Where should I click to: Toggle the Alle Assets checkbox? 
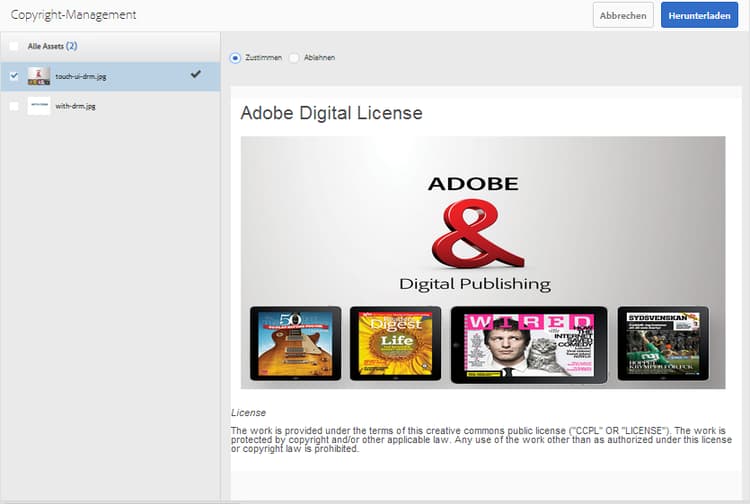coord(14,46)
